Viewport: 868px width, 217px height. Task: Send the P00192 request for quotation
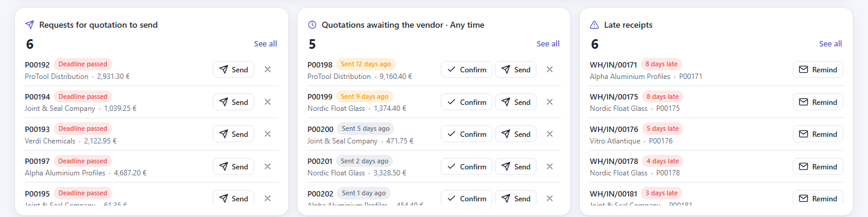click(233, 69)
